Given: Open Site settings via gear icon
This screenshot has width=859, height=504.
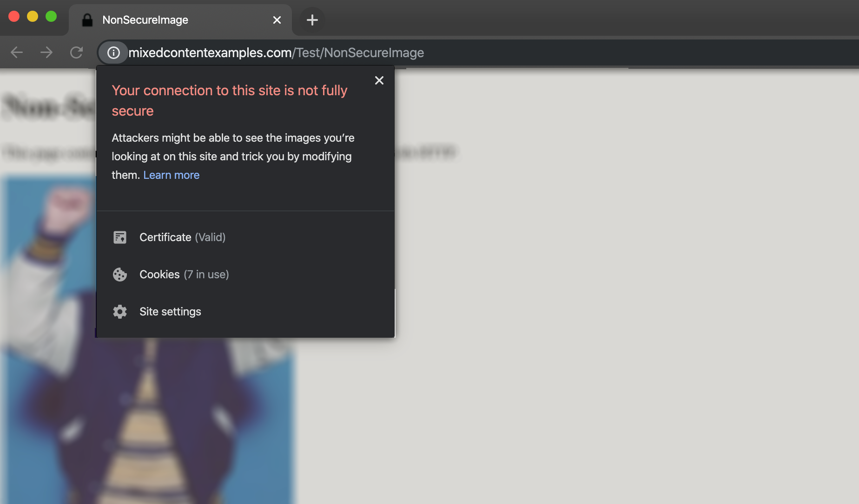Looking at the screenshot, I should (x=120, y=311).
